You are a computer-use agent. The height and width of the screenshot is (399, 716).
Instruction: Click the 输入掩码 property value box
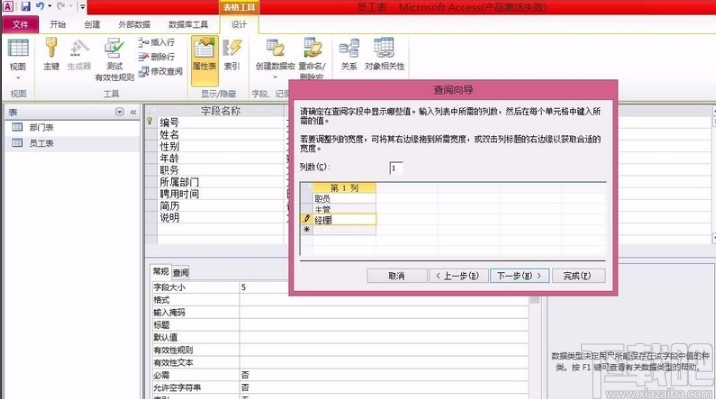tap(384, 312)
